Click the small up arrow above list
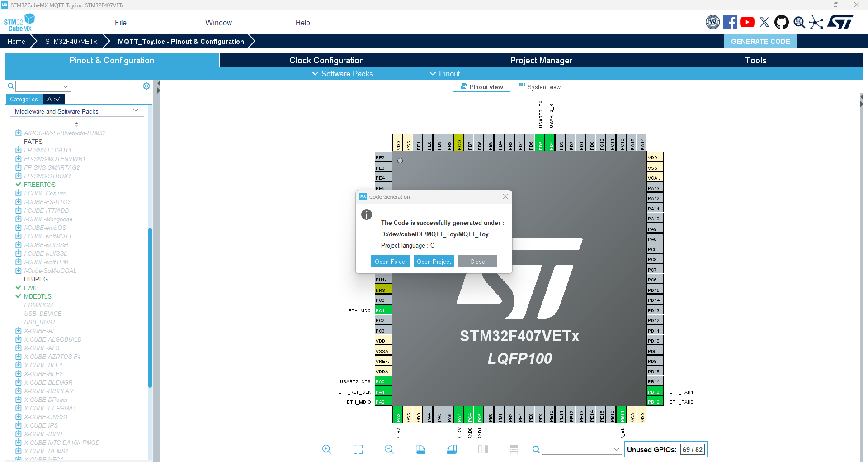 (x=76, y=124)
